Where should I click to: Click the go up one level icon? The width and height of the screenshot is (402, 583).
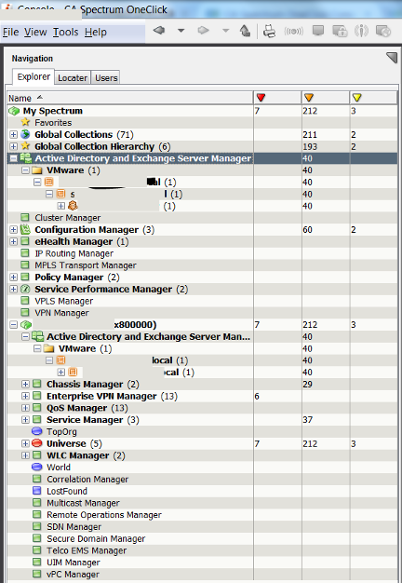[x=245, y=30]
